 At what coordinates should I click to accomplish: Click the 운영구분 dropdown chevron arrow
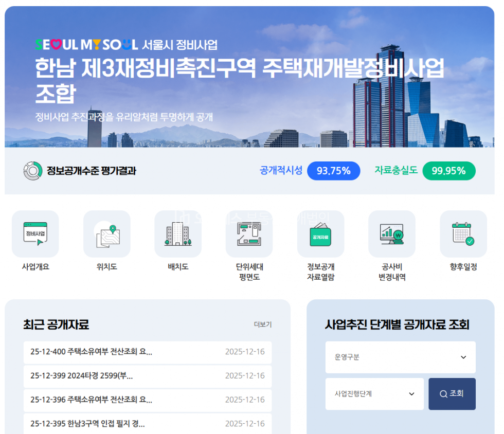pos(463,357)
